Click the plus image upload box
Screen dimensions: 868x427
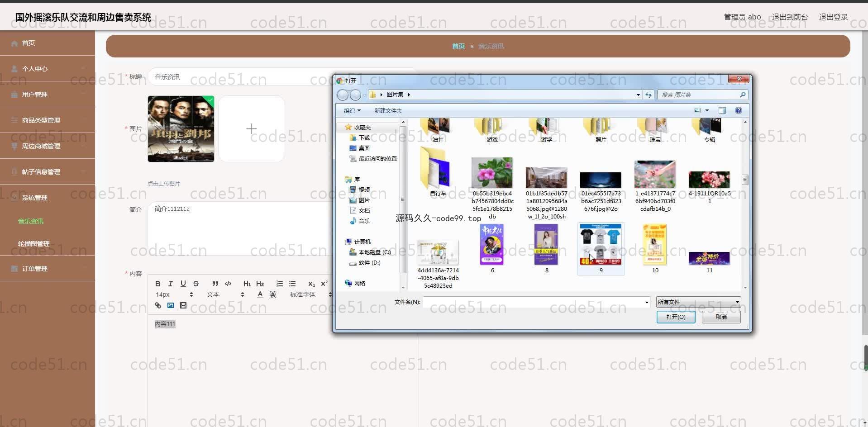coord(252,129)
